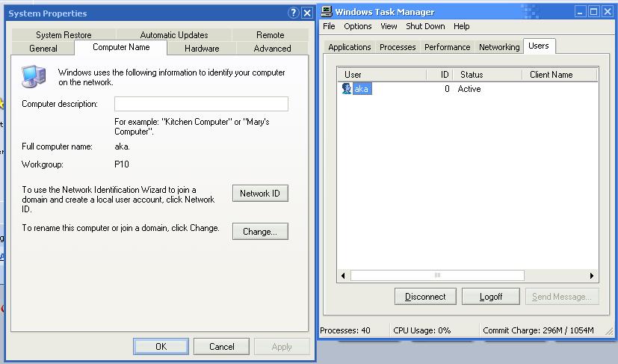This screenshot has width=618, height=364.
Task: Click the Computer description input field
Action: tap(201, 104)
